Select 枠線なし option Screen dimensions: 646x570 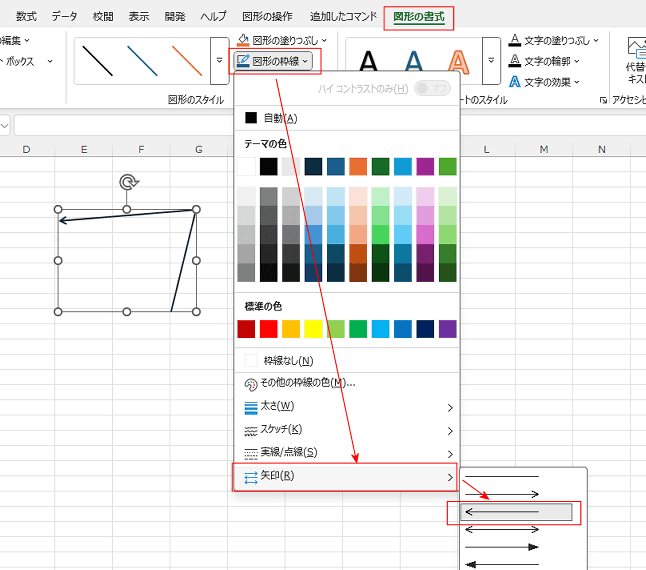coord(288,360)
